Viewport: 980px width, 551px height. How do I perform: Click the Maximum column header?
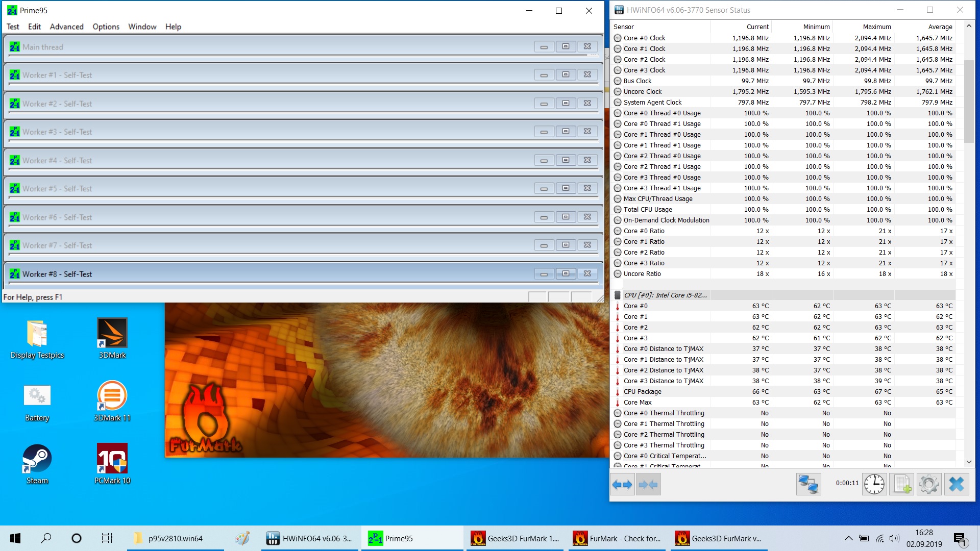[x=864, y=27]
